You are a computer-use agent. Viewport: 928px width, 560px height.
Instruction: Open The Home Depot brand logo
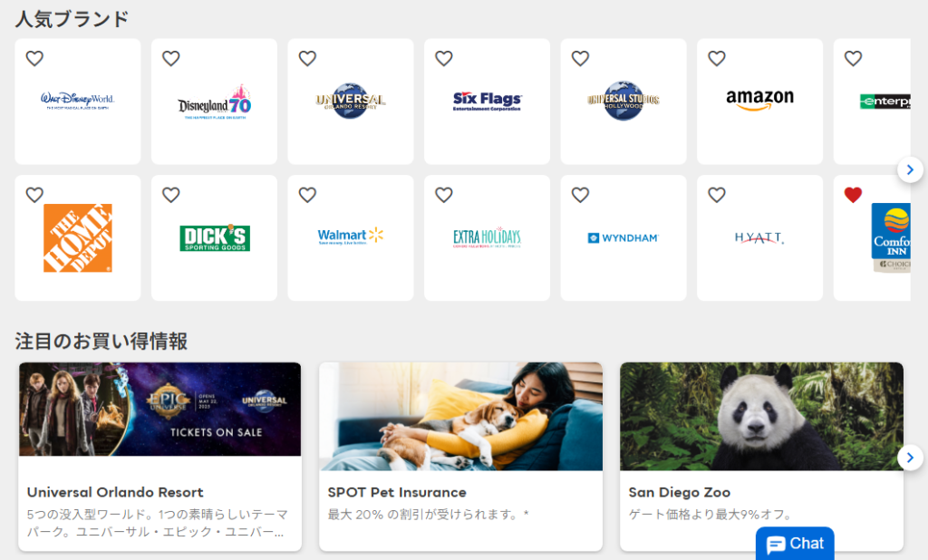click(x=78, y=237)
